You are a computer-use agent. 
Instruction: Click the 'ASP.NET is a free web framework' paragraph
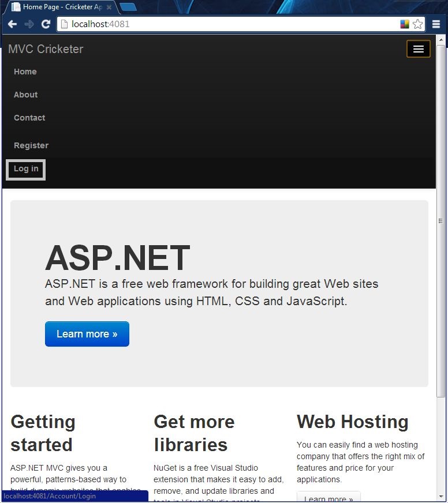click(212, 292)
